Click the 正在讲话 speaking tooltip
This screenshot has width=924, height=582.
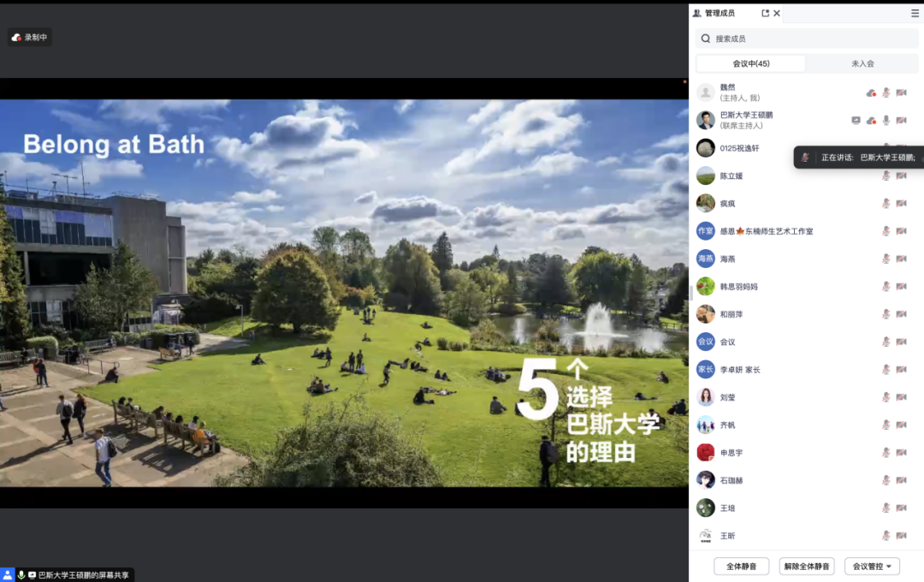point(859,157)
